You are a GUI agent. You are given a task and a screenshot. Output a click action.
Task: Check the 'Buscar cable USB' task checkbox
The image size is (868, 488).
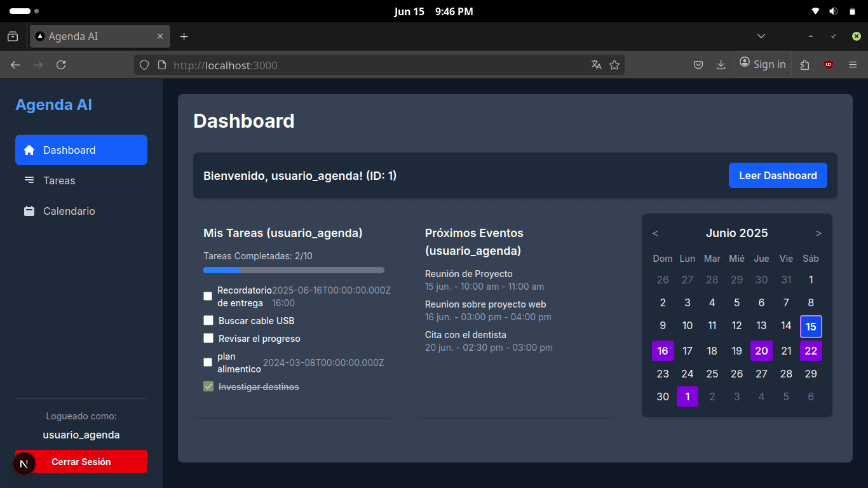point(208,320)
